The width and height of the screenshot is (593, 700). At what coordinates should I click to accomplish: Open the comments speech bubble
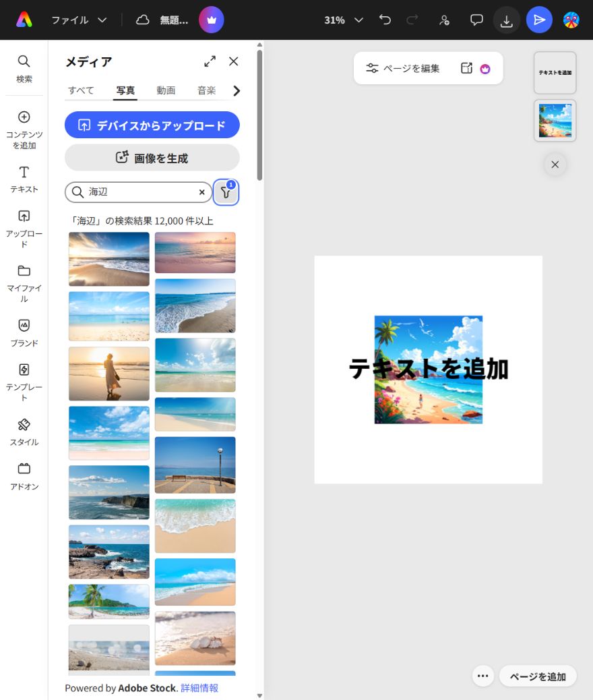(x=476, y=20)
